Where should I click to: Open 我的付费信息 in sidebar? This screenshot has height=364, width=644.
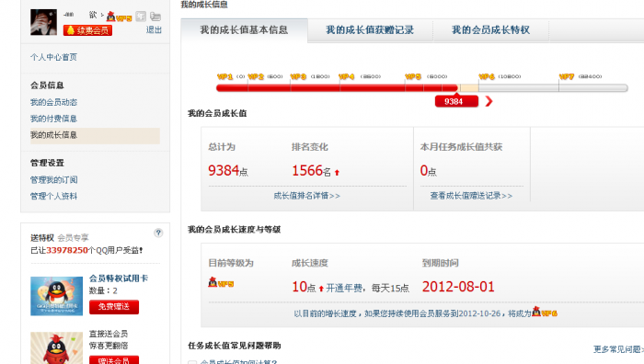tap(53, 119)
